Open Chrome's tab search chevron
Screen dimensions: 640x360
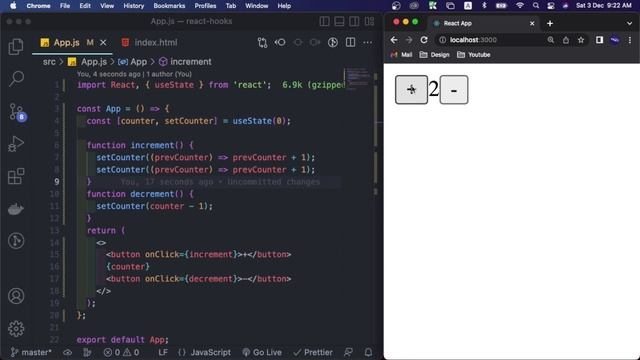click(629, 24)
